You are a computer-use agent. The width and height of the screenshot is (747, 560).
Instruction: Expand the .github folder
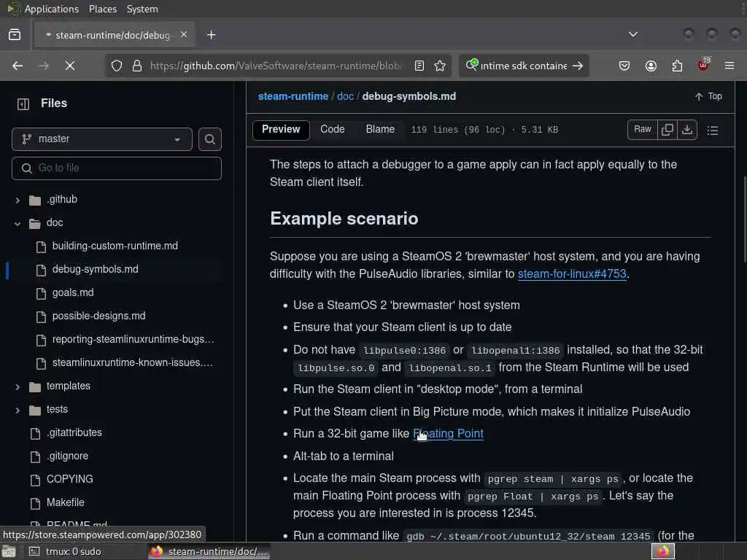[x=18, y=200]
